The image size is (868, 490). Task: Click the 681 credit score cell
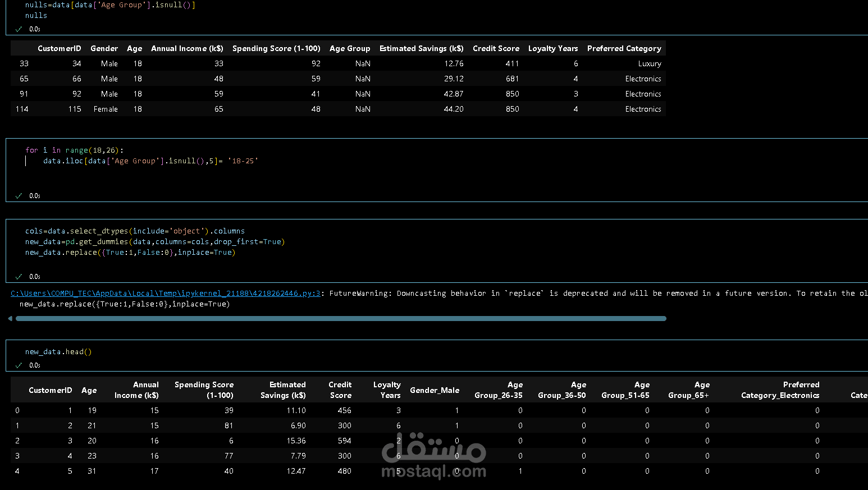click(x=512, y=79)
